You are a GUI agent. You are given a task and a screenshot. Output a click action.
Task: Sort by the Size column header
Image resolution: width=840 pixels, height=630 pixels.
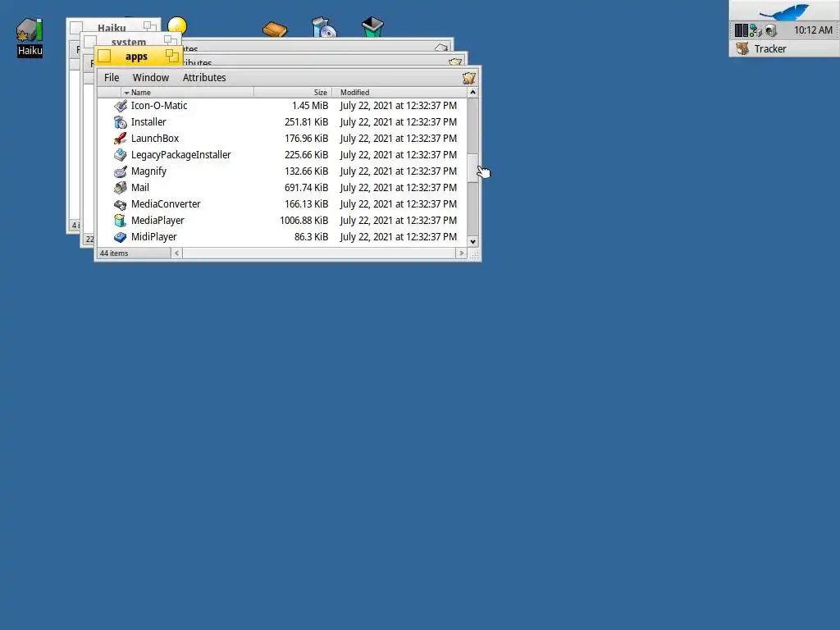(x=293, y=93)
